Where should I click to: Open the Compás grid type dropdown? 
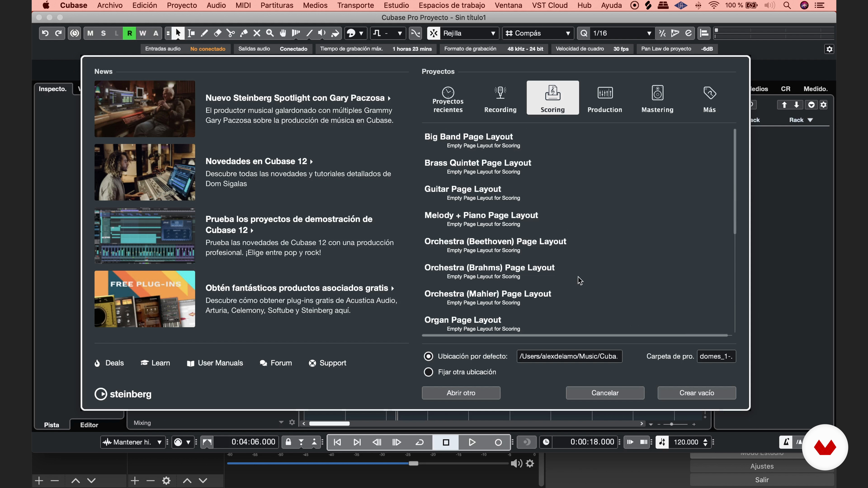(538, 33)
